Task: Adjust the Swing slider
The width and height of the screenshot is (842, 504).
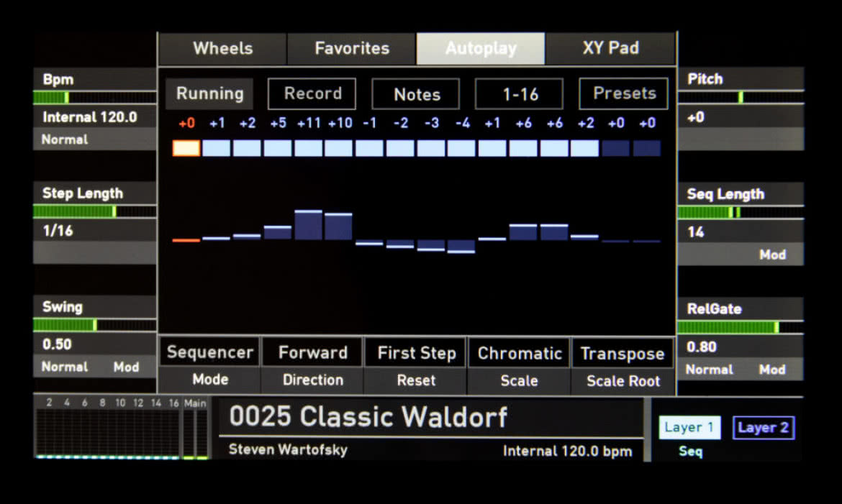Action: point(94,325)
